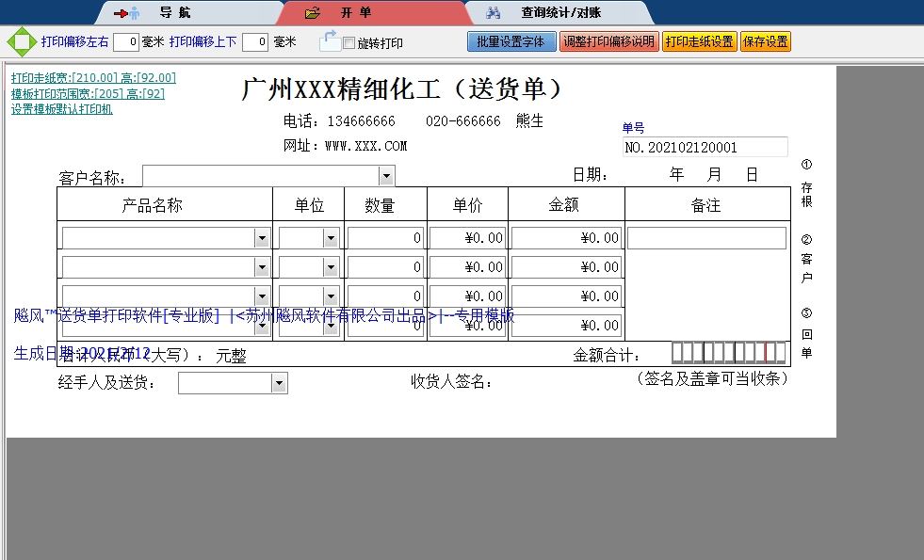The image size is (924, 560).
Task: Click the binoculars icon on 查询统计/对账 tab
Action: tap(494, 12)
